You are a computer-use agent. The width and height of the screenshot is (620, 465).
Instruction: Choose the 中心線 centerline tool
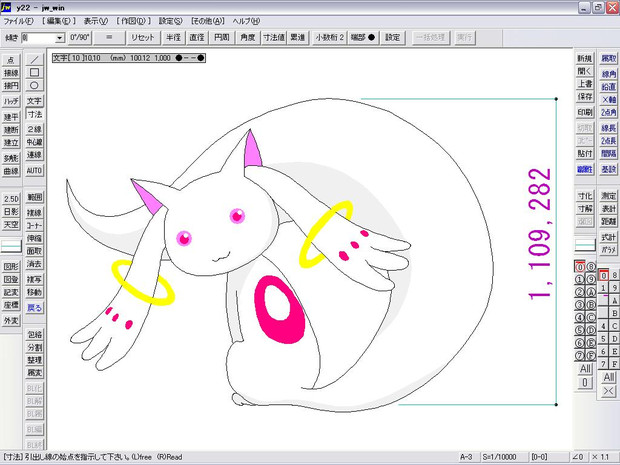pos(34,142)
